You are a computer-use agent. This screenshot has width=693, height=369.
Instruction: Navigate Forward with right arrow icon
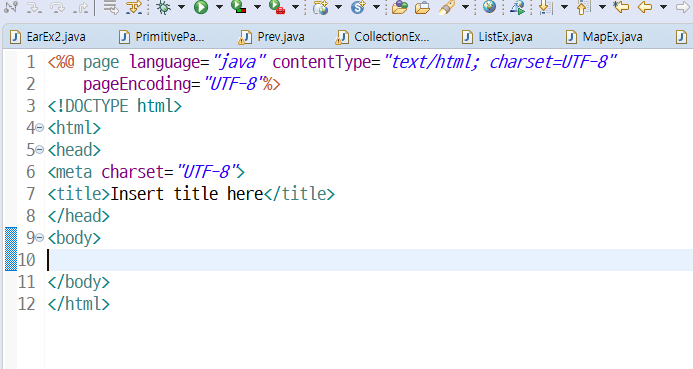(683, 7)
